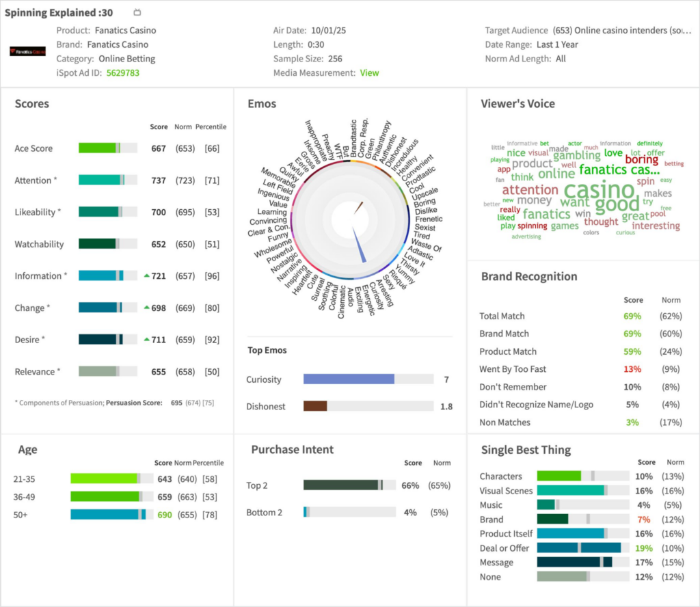Click the green arrow next to Desire score

(x=146, y=340)
